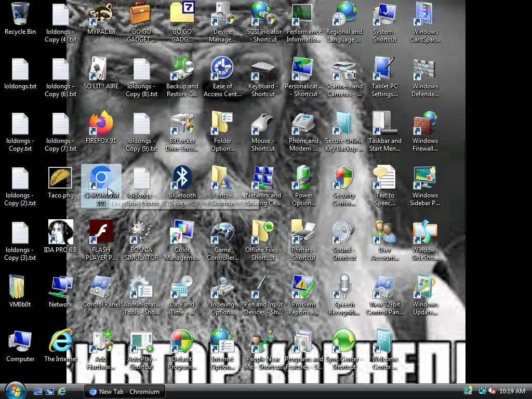Open the Windows Start orb
This screenshot has width=532, height=399.
15,391
